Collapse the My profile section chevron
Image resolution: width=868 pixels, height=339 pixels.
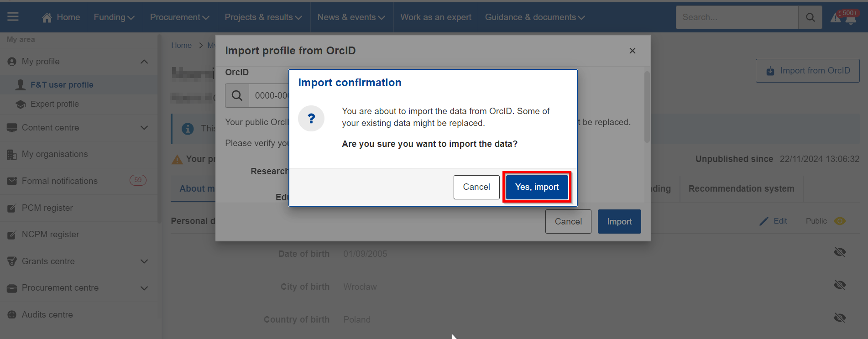click(144, 62)
